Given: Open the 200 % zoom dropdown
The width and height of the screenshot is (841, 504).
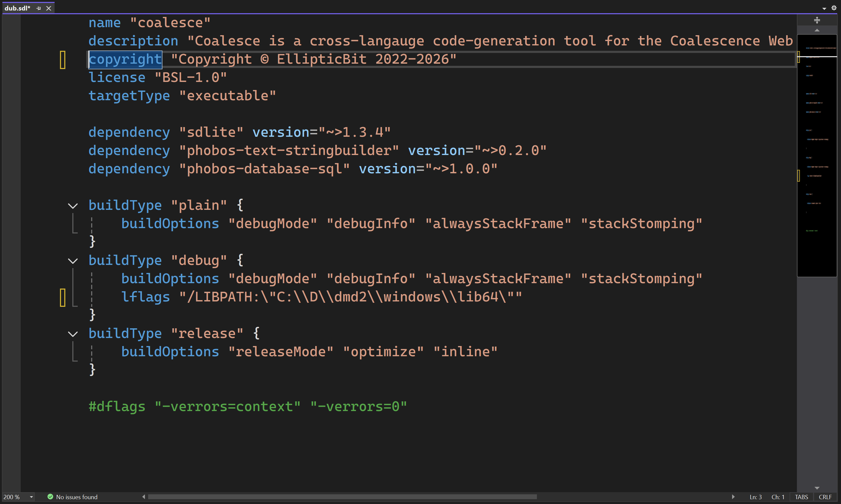Looking at the screenshot, I should click(x=31, y=497).
